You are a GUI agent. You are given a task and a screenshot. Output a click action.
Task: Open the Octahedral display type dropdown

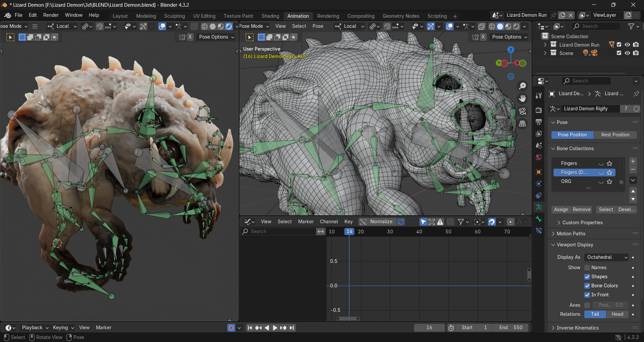[606, 257]
